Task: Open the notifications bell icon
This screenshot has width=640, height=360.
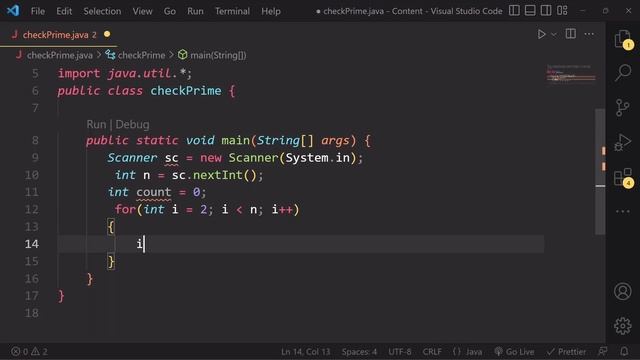Action: (x=624, y=351)
